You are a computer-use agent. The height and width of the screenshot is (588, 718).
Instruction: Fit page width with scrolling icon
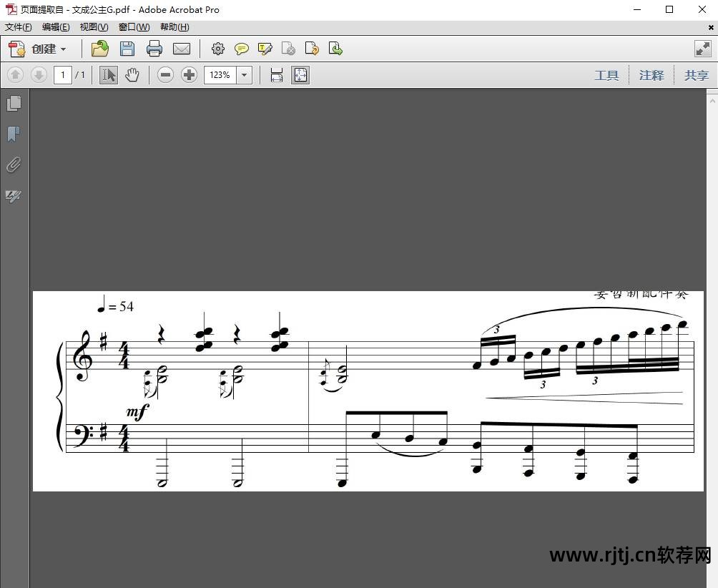277,74
